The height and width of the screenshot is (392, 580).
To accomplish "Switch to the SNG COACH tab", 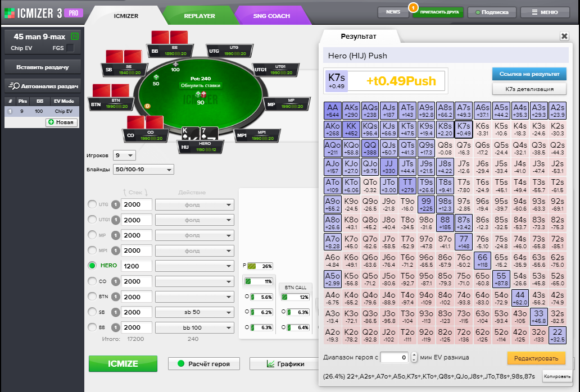I will coord(271,16).
